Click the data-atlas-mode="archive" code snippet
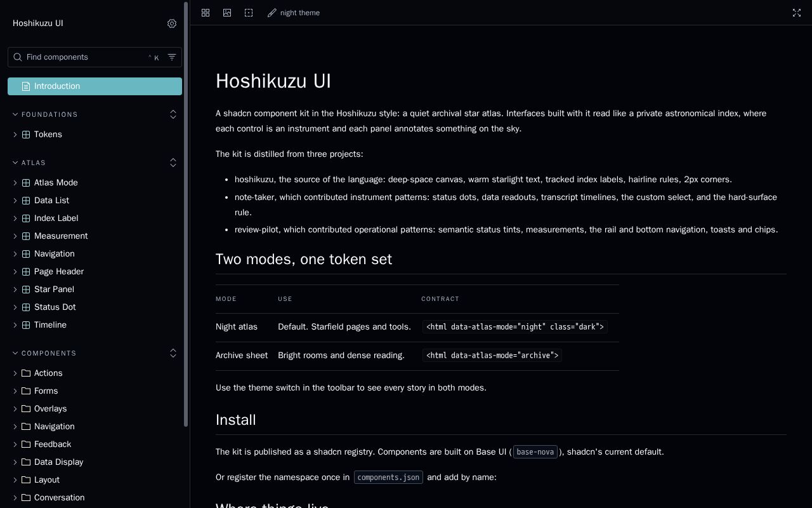The height and width of the screenshot is (508, 812). tap(492, 356)
